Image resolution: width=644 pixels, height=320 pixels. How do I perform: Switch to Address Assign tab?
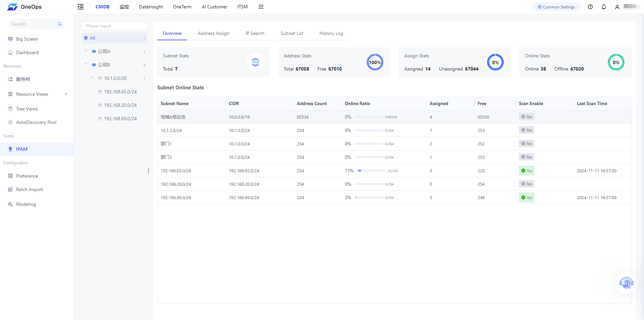pos(214,33)
